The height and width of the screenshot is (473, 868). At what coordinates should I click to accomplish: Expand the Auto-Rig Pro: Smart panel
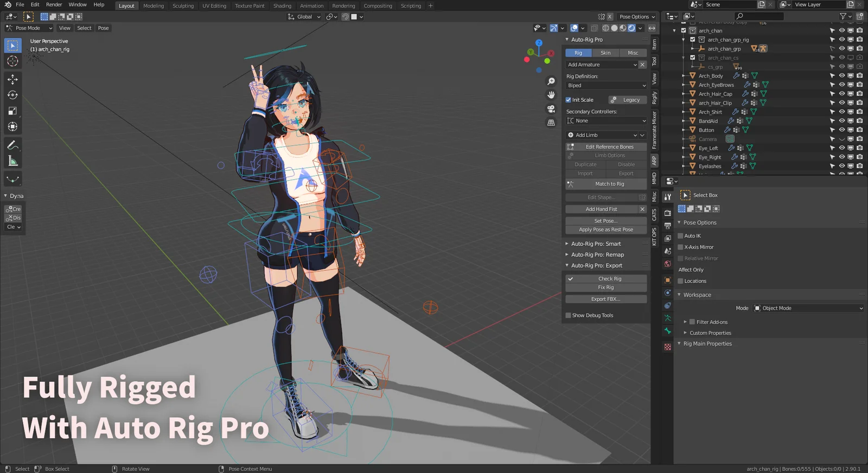coord(596,244)
